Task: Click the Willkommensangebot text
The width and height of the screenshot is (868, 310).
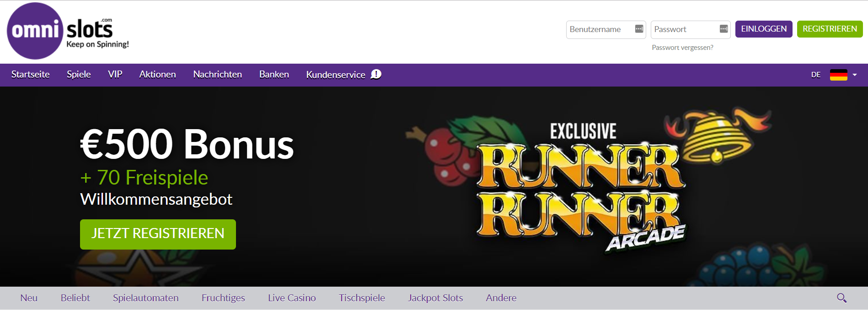Action: click(156, 199)
